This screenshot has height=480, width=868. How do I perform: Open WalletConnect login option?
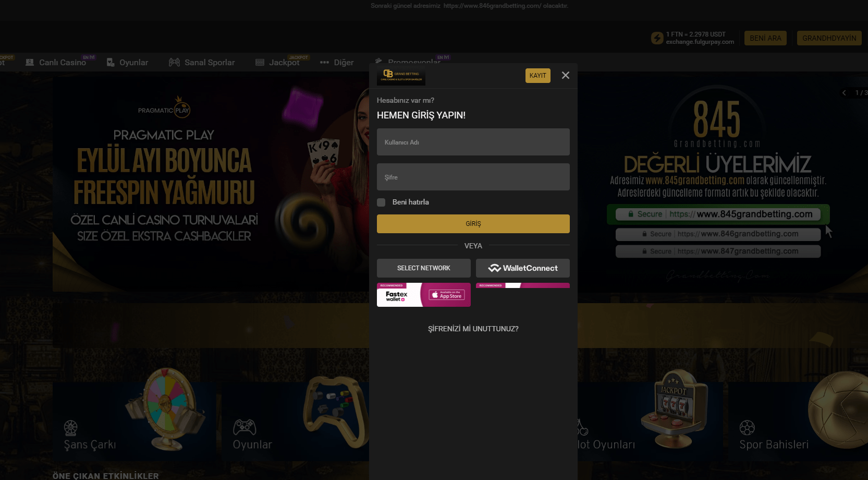click(522, 268)
